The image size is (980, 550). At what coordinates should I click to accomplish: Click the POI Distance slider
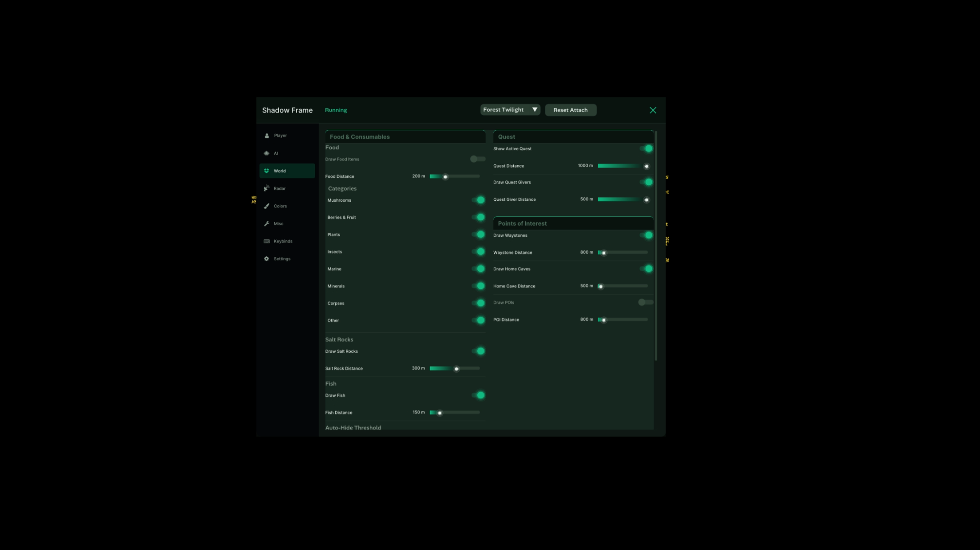623,320
